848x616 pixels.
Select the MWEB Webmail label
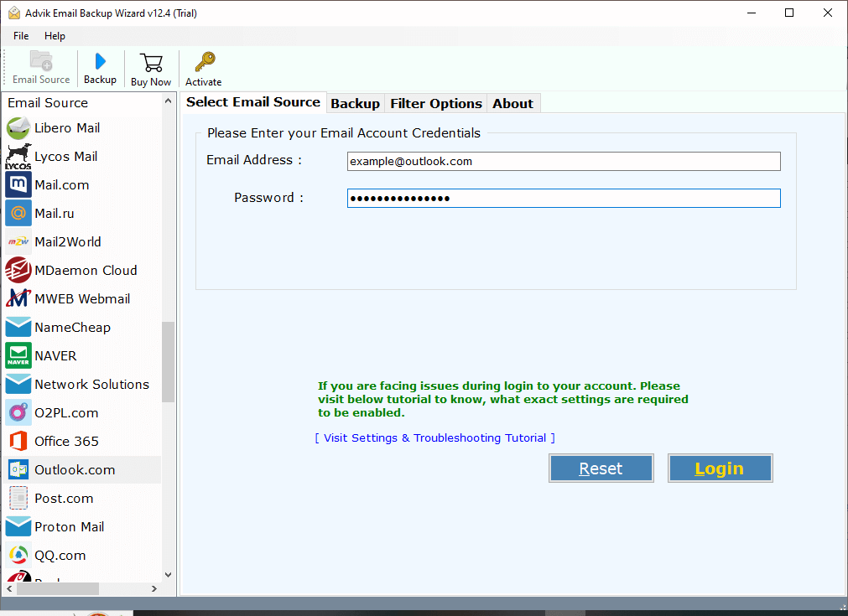point(82,299)
